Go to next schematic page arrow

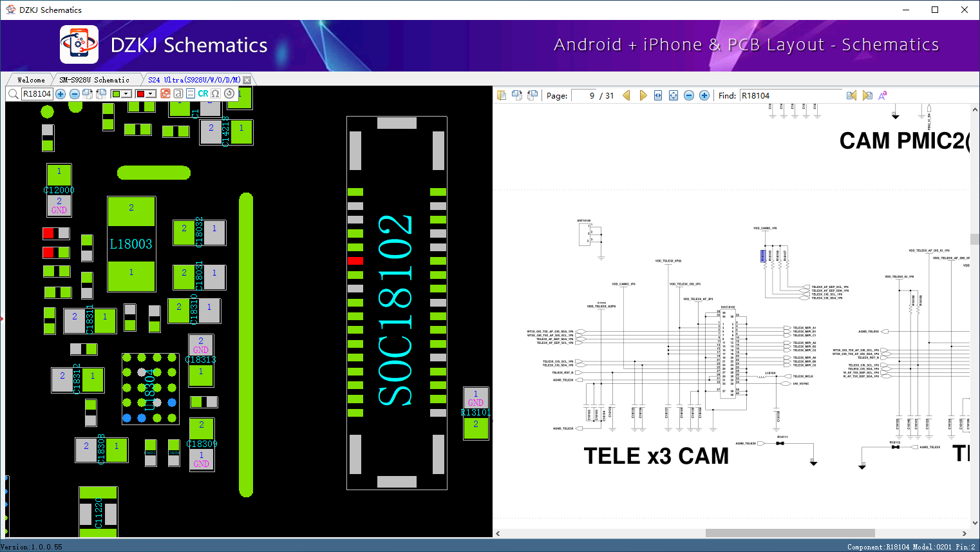[643, 95]
